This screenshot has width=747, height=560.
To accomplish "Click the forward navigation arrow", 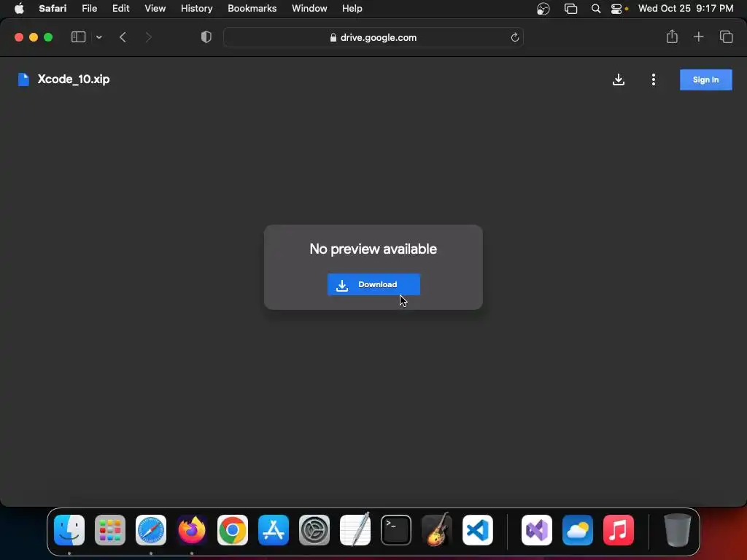I will pos(148,37).
